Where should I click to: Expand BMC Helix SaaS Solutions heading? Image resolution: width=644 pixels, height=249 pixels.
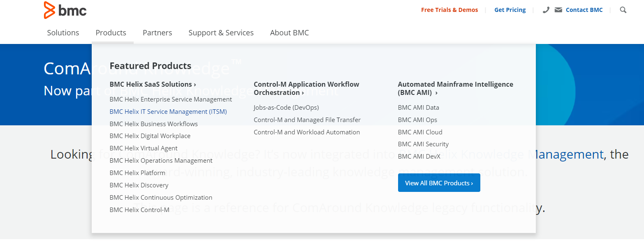click(x=153, y=84)
